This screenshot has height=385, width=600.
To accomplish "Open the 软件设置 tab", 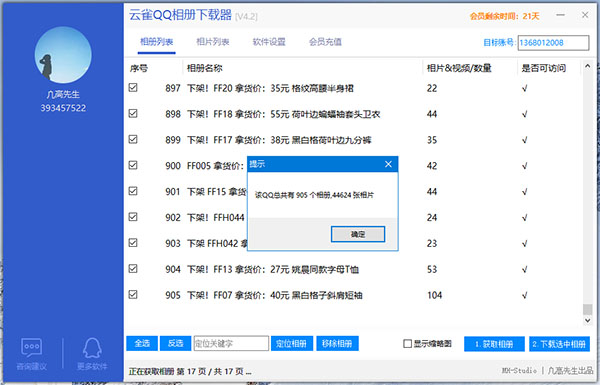I will click(269, 41).
